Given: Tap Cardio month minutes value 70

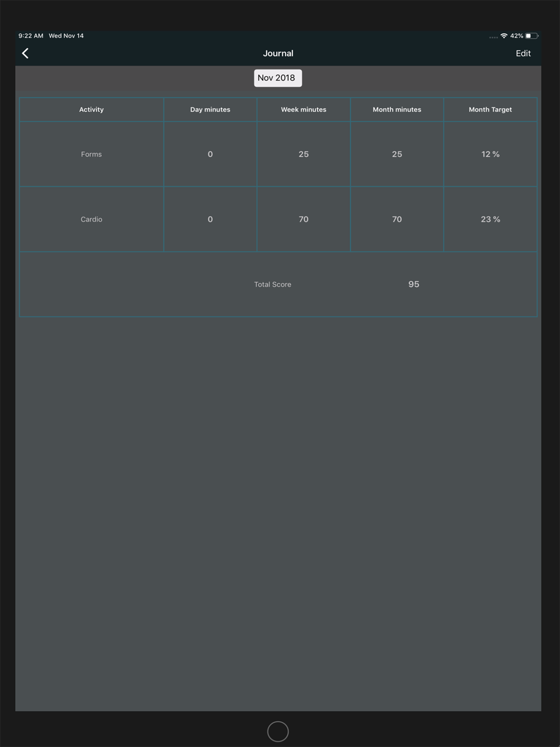Looking at the screenshot, I should 397,220.
